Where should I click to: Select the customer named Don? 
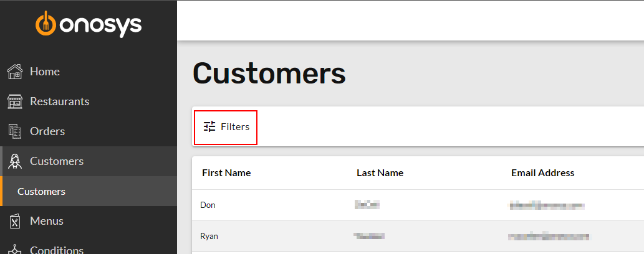[208, 205]
